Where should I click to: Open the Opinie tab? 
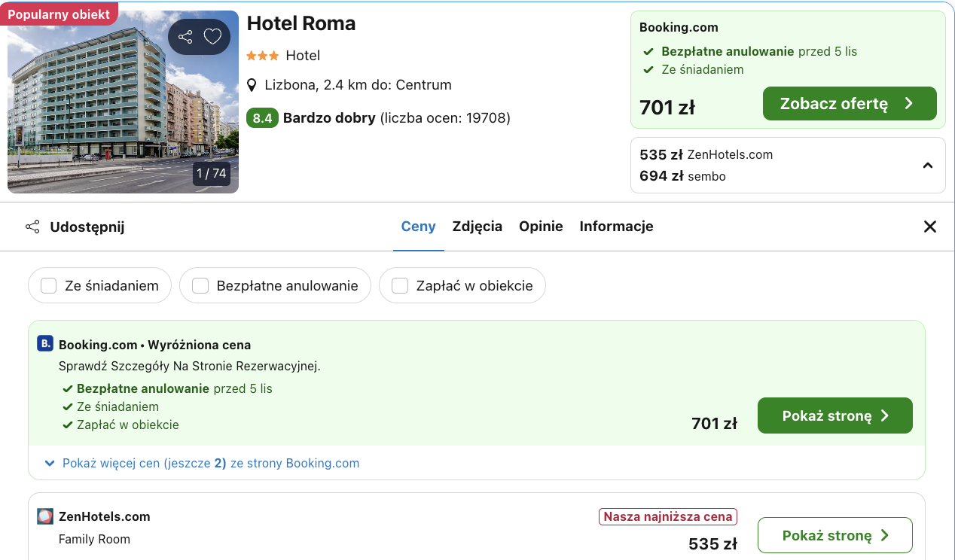[x=541, y=226]
